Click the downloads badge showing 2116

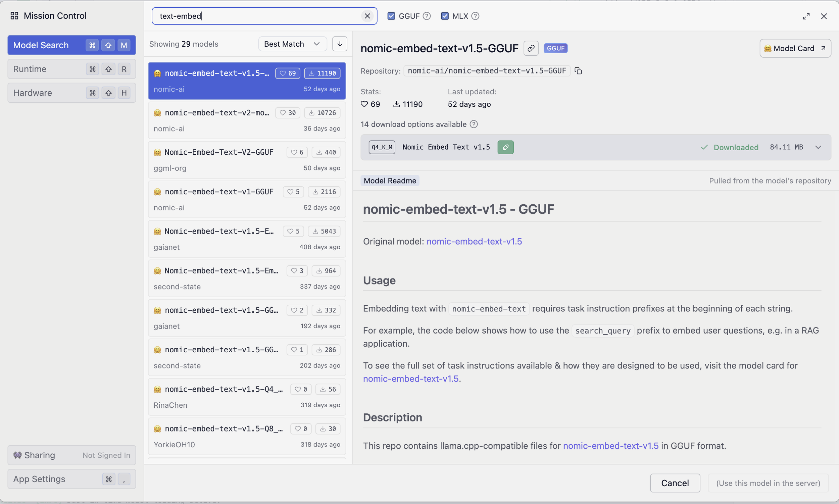(x=324, y=192)
